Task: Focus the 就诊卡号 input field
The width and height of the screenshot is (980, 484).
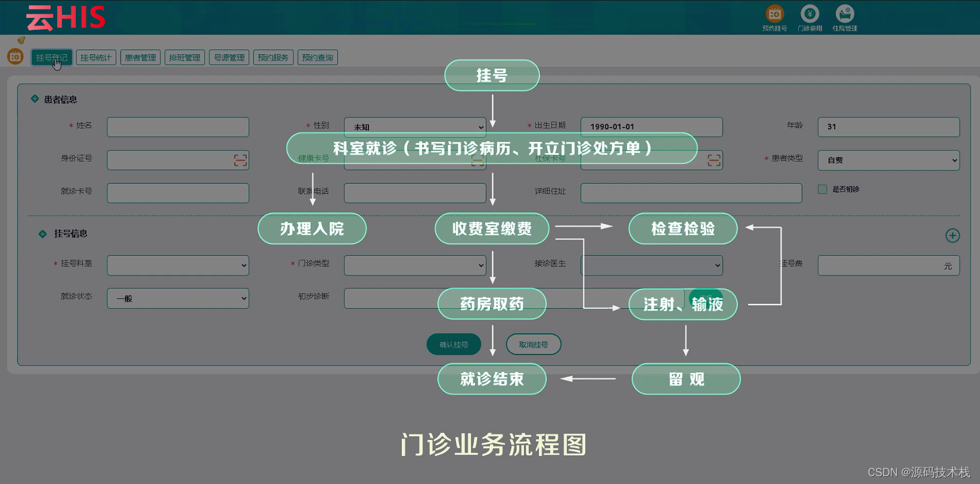Action: (178, 193)
